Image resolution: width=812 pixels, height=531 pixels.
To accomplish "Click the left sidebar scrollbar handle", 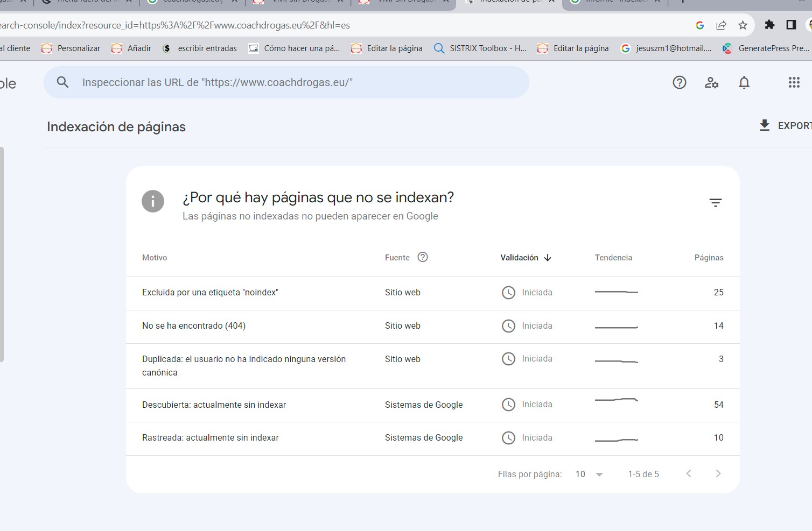I will [2, 254].
